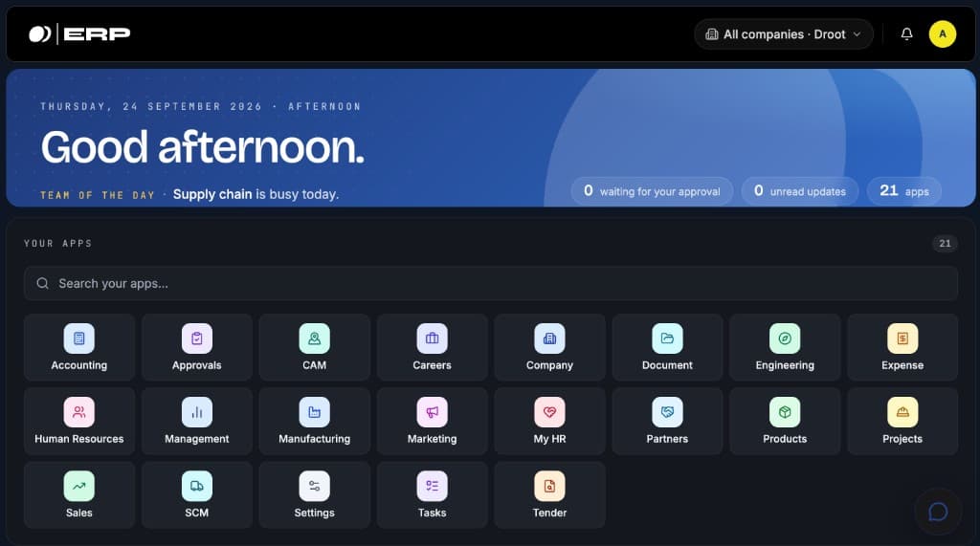Open the Tasks app
Viewport: 980px width, 546px height.
point(432,494)
